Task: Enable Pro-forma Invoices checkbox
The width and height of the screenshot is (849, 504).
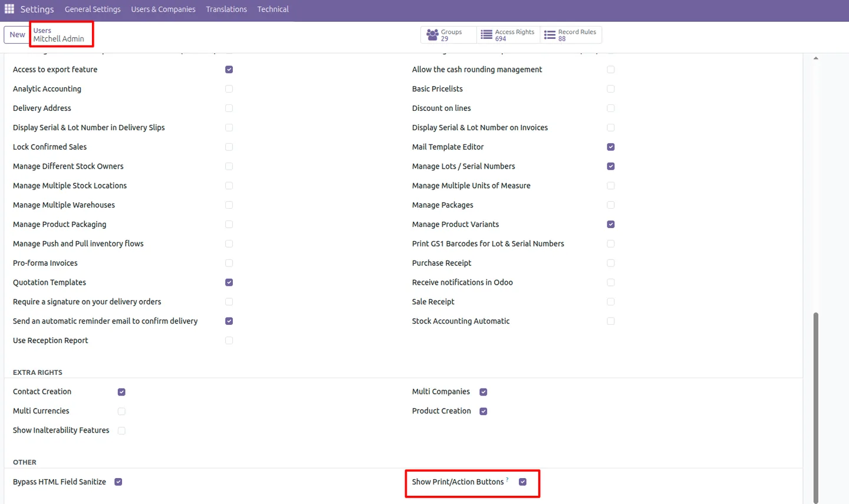Action: [x=229, y=263]
